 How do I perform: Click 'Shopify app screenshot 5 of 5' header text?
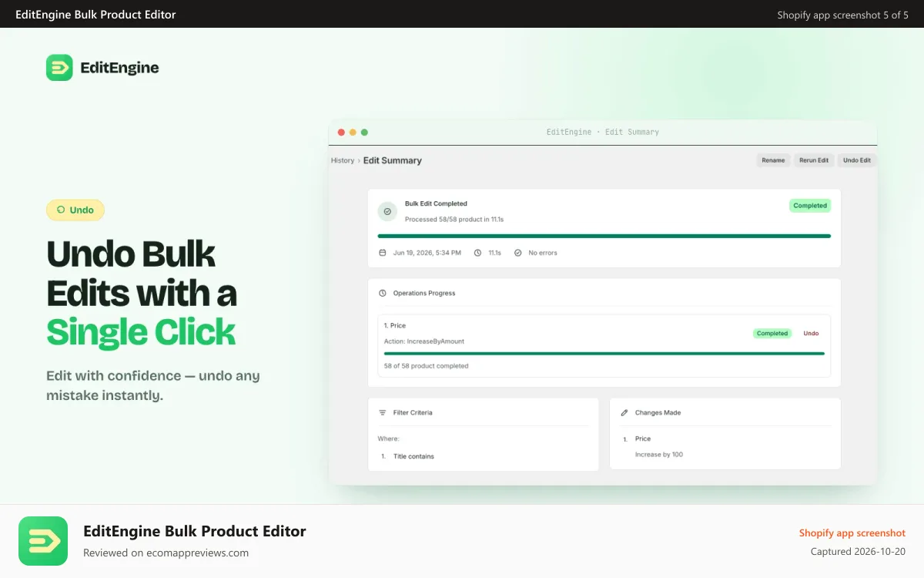pyautogui.click(x=843, y=15)
